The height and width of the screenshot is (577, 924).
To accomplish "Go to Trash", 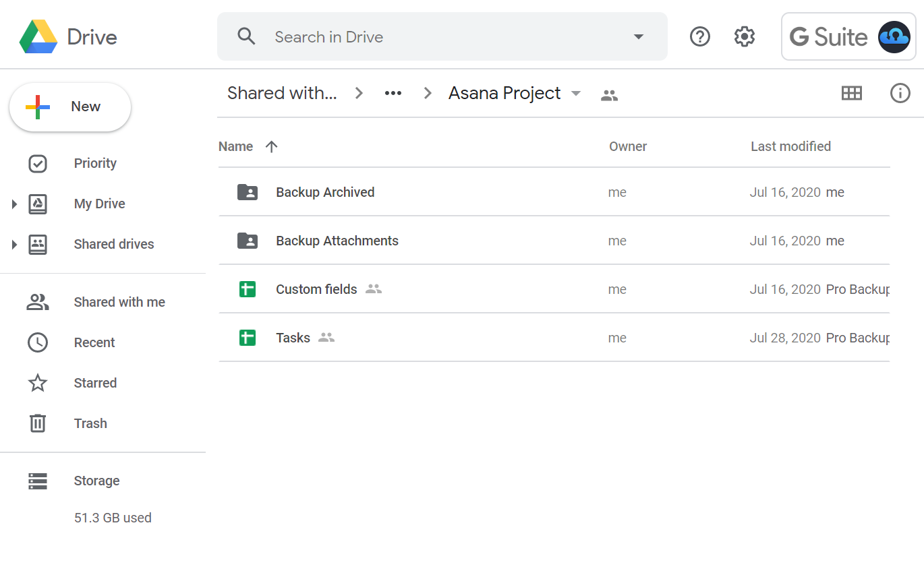I will (90, 423).
